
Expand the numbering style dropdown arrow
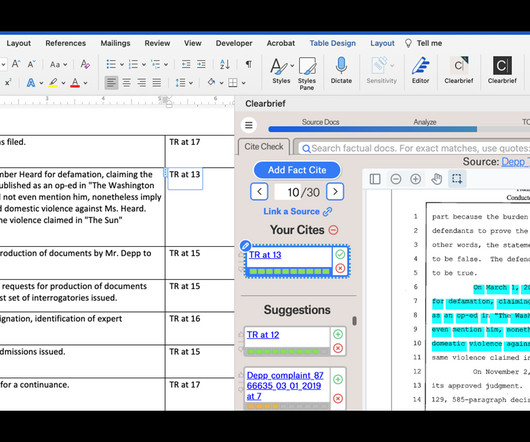point(144,64)
